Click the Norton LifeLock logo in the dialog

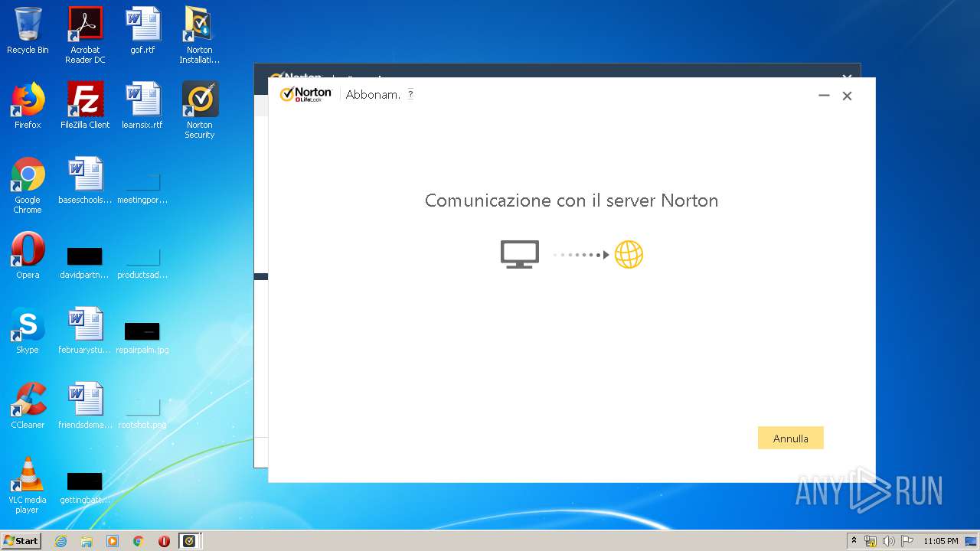(x=305, y=94)
